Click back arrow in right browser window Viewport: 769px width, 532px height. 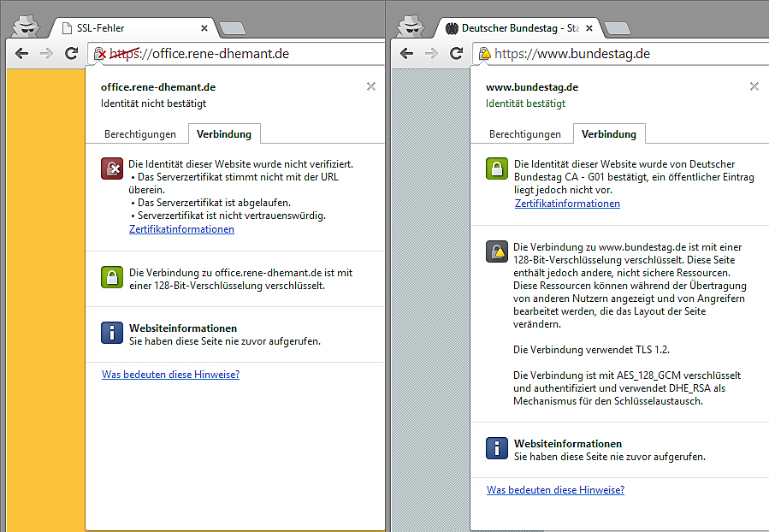(407, 53)
